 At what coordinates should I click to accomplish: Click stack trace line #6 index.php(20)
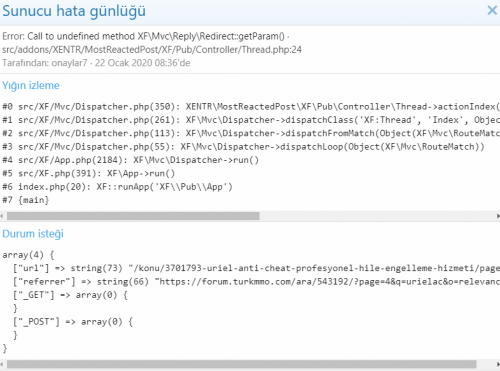(x=117, y=187)
